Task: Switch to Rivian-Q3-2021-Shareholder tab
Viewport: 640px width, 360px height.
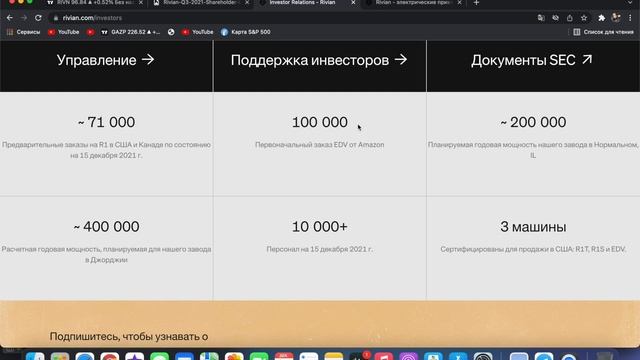Action: click(x=199, y=3)
